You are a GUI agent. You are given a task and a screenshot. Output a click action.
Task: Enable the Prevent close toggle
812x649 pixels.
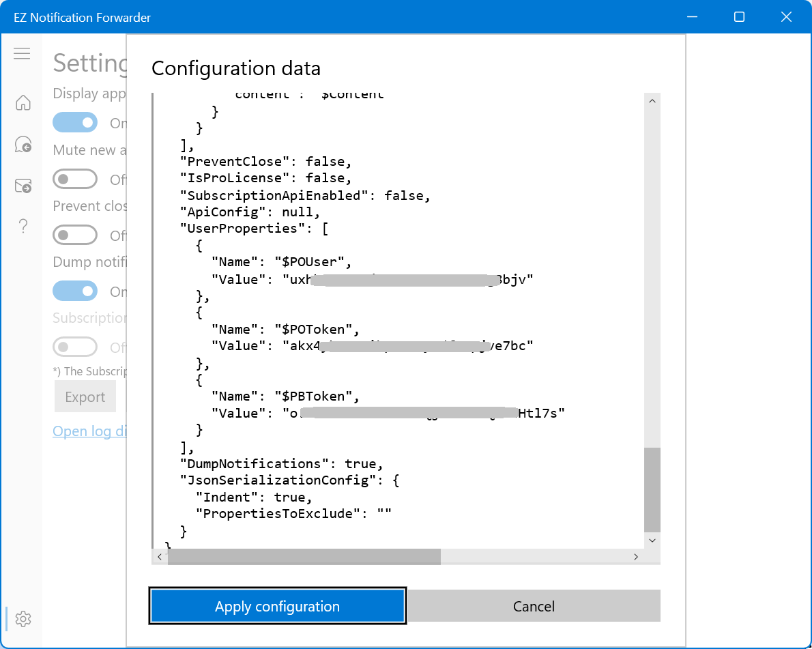(75, 235)
